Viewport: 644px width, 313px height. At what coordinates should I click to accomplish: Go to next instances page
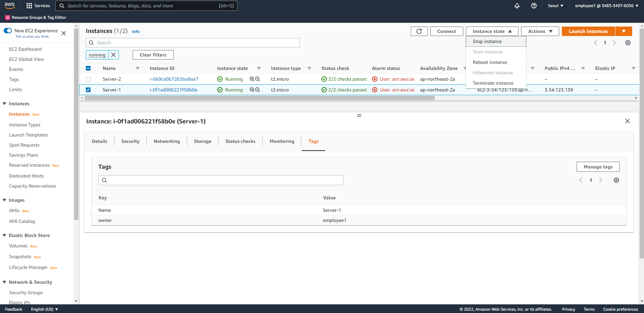[x=614, y=43]
